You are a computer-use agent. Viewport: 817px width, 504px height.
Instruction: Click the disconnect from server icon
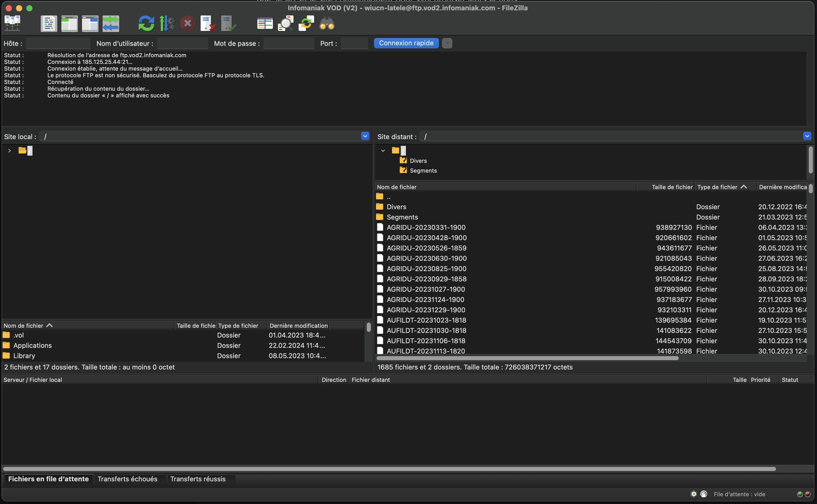coord(208,24)
